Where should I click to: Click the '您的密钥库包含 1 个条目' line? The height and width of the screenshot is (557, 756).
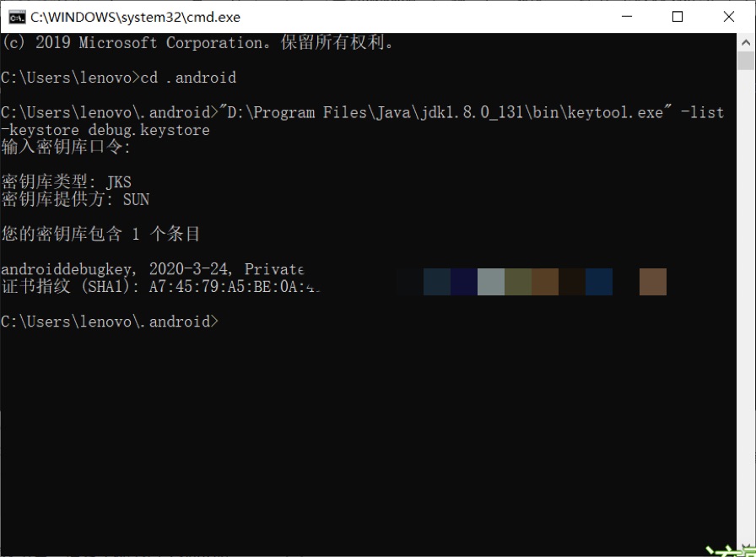100,234
